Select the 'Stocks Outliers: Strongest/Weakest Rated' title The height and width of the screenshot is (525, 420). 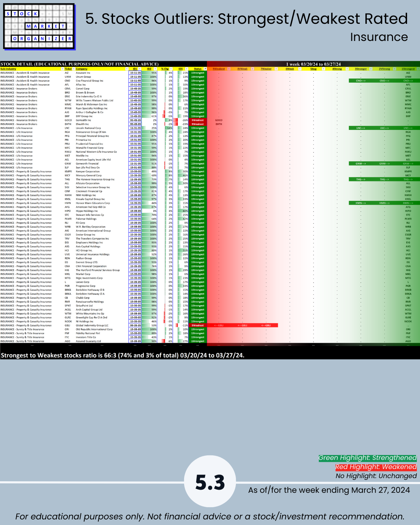coord(254,19)
